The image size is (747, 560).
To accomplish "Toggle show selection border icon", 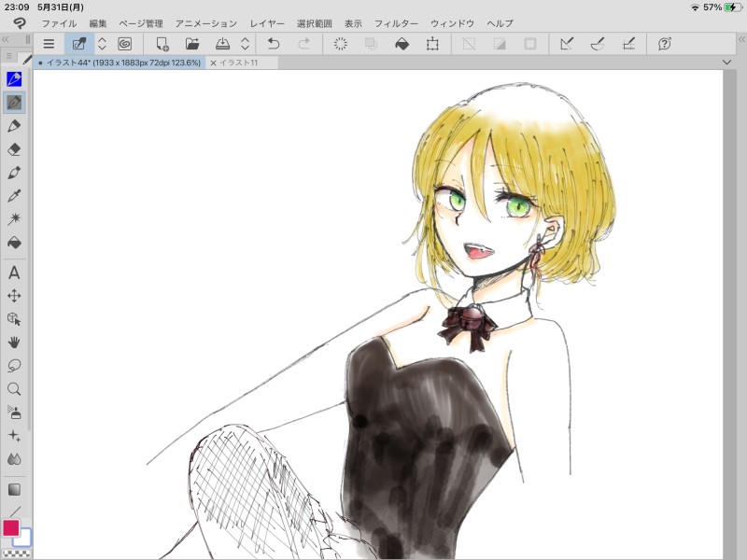I will pos(530,44).
